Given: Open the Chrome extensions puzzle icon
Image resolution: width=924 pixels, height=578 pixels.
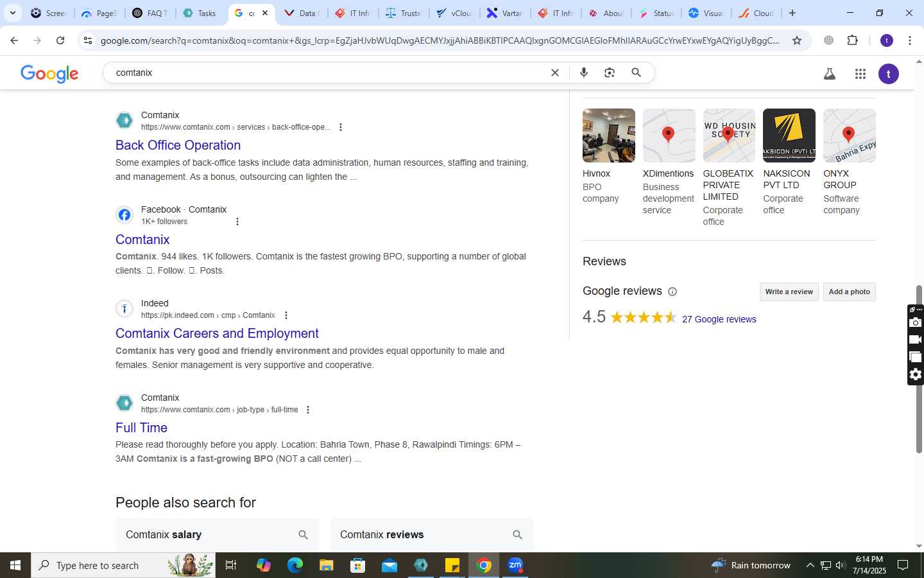Looking at the screenshot, I should tap(852, 40).
